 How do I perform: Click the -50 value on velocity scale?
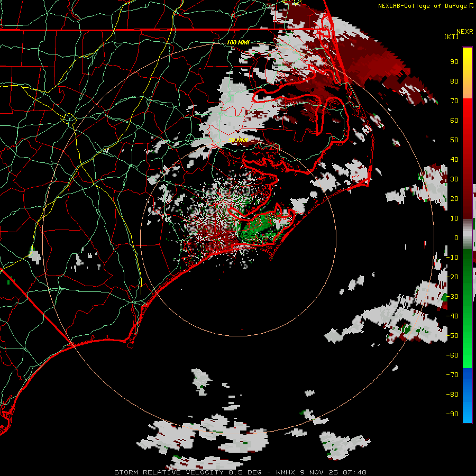[452, 336]
